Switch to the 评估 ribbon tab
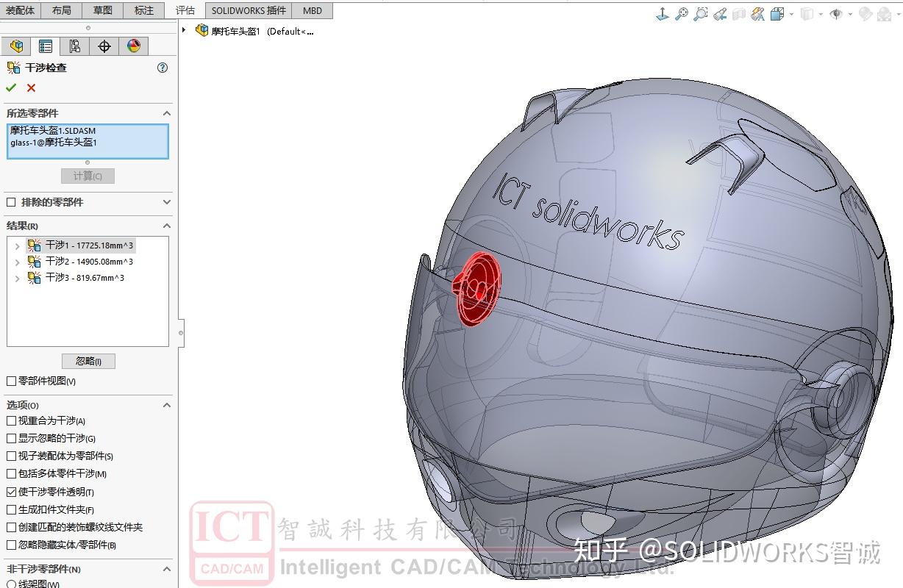Viewport: 903px width, 588px height. point(185,10)
